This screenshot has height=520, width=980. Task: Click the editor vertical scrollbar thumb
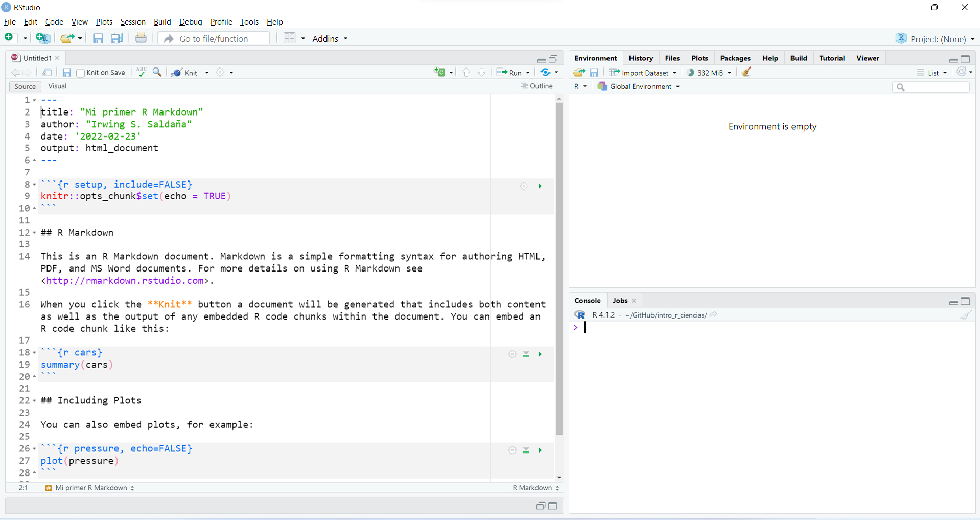(559, 268)
